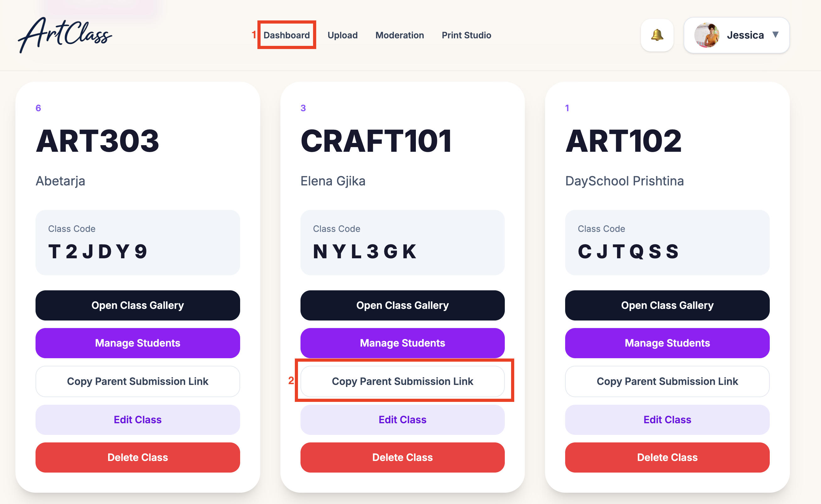821x504 pixels.
Task: Edit the ART102 class
Action: coord(667,420)
